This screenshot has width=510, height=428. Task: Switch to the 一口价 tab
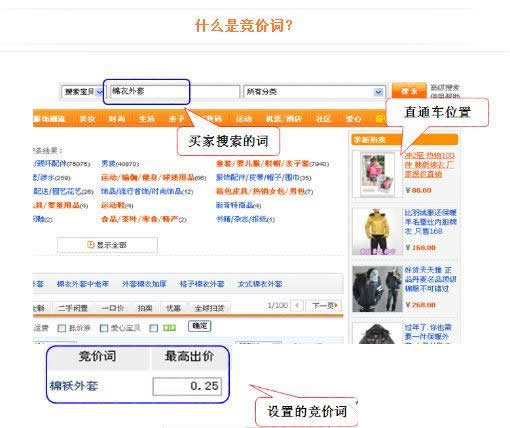(x=112, y=308)
